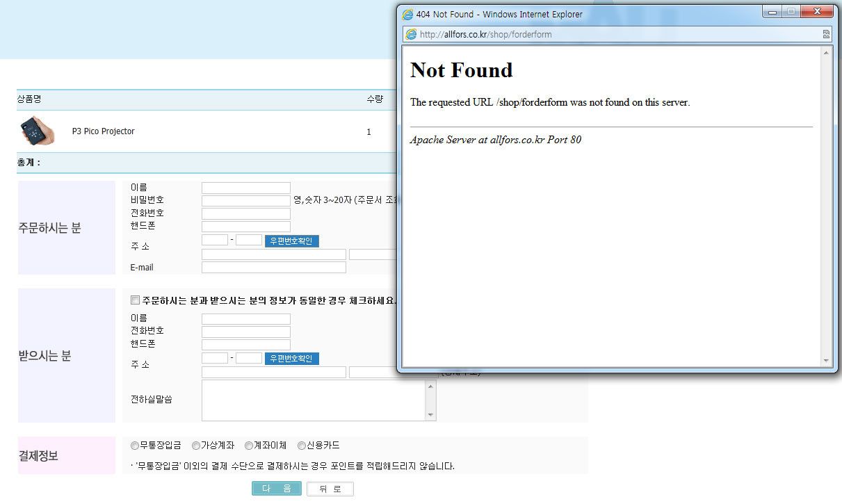Focus the 비밀번호 password field

click(245, 200)
